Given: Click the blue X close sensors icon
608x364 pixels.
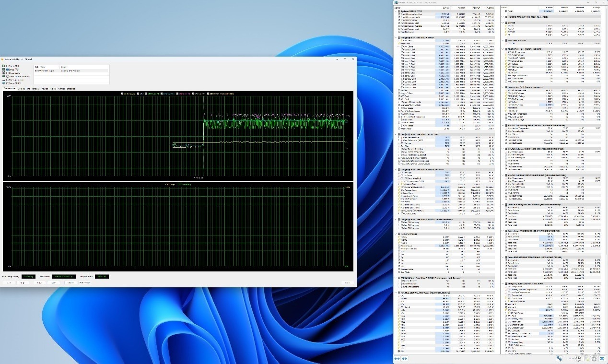Looking at the screenshot, I should [602, 358].
